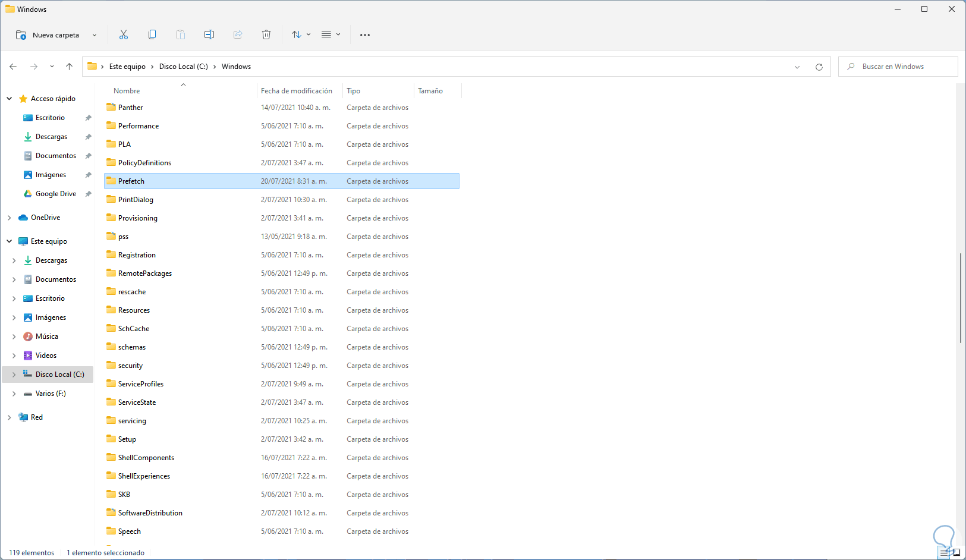Image resolution: width=966 pixels, height=560 pixels.
Task: Click the Resources folder icon
Action: [x=111, y=310]
